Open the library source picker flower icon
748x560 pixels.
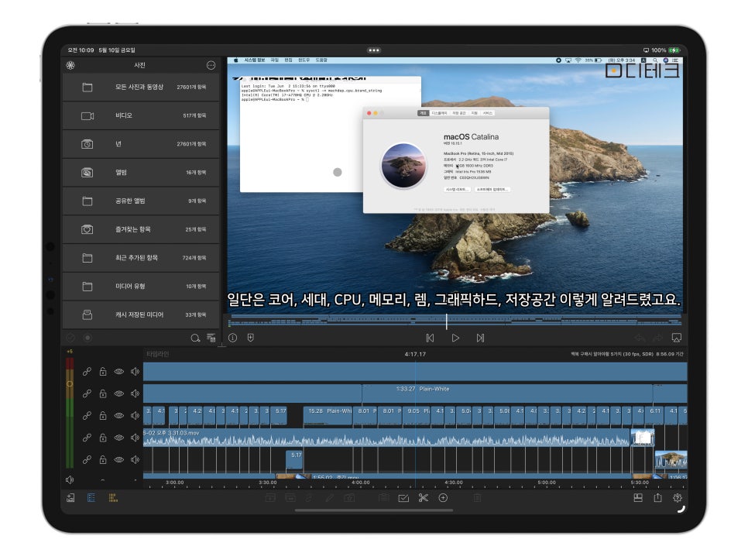pyautogui.click(x=70, y=65)
